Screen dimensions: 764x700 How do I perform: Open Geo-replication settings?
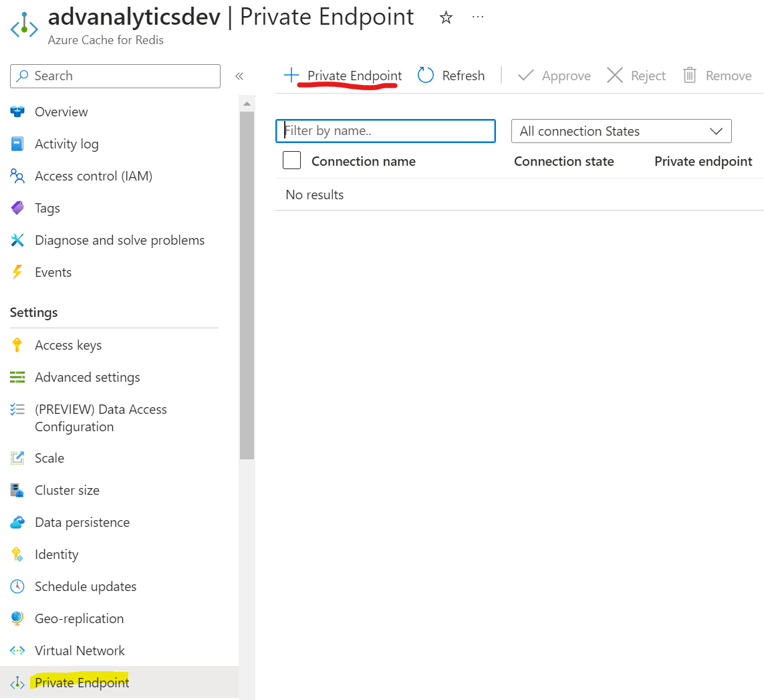(80, 618)
